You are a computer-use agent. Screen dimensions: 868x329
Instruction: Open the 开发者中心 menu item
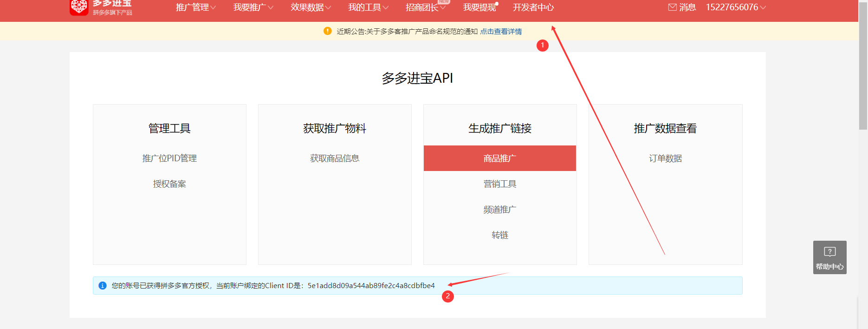533,7
